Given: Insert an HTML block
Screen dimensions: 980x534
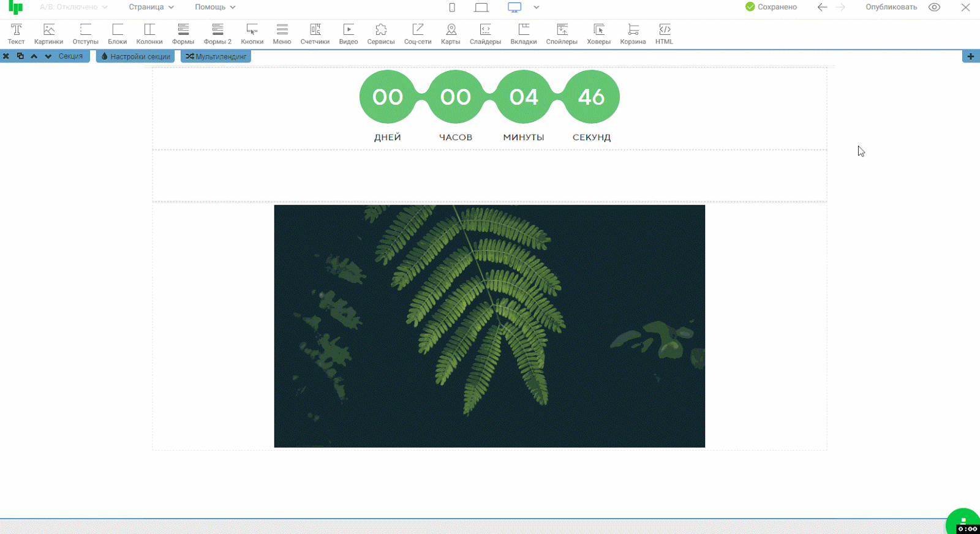Looking at the screenshot, I should [664, 34].
